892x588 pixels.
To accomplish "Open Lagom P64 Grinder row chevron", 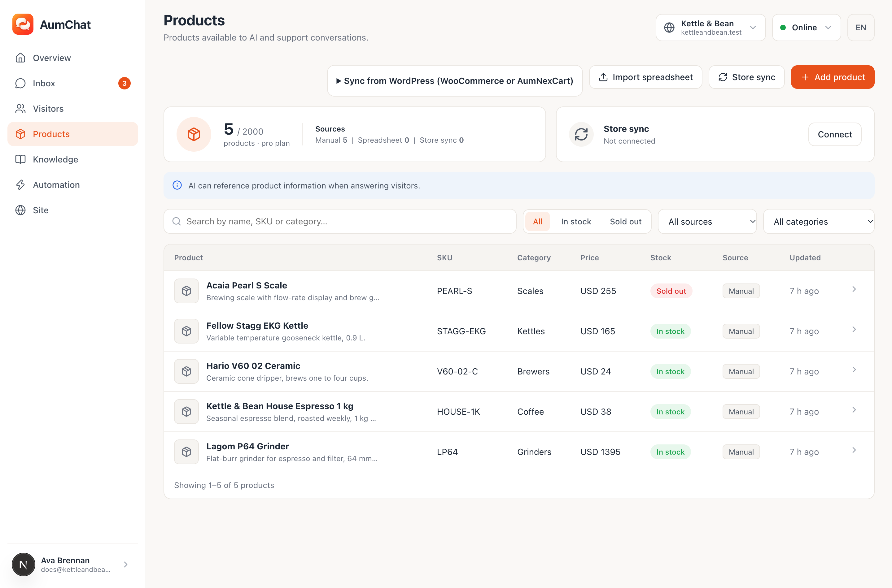I will tap(854, 450).
